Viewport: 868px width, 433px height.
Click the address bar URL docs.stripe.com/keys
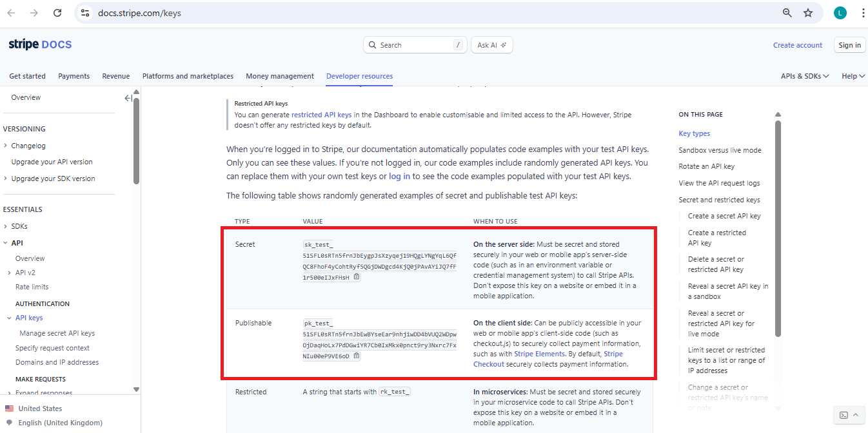pyautogui.click(x=139, y=13)
